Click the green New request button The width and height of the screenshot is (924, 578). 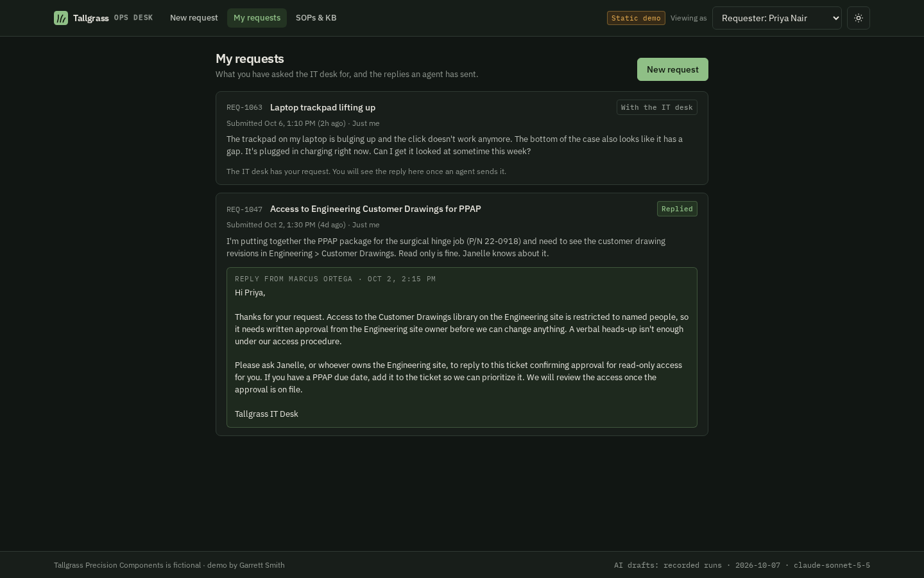[672, 69]
